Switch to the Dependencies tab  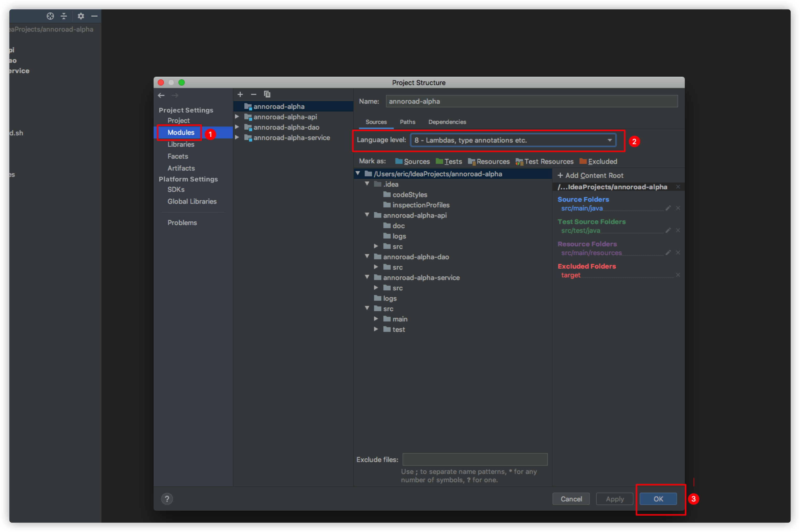[x=447, y=122]
